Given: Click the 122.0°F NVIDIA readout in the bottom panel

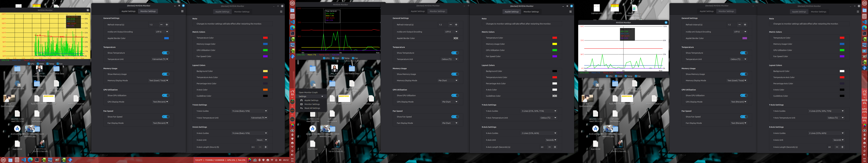Looking at the screenshot, I should 199,160.
